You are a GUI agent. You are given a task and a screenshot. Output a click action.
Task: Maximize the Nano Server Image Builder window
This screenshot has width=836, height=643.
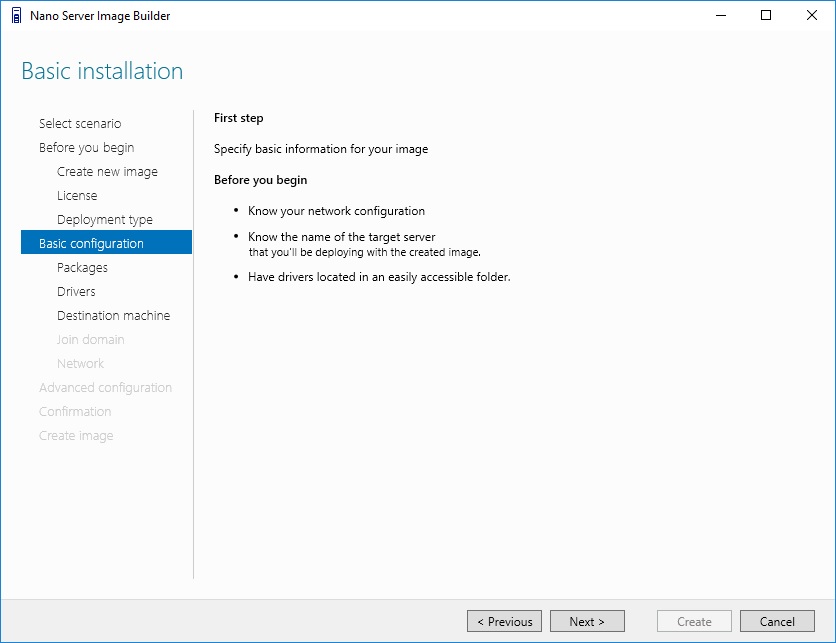point(766,15)
